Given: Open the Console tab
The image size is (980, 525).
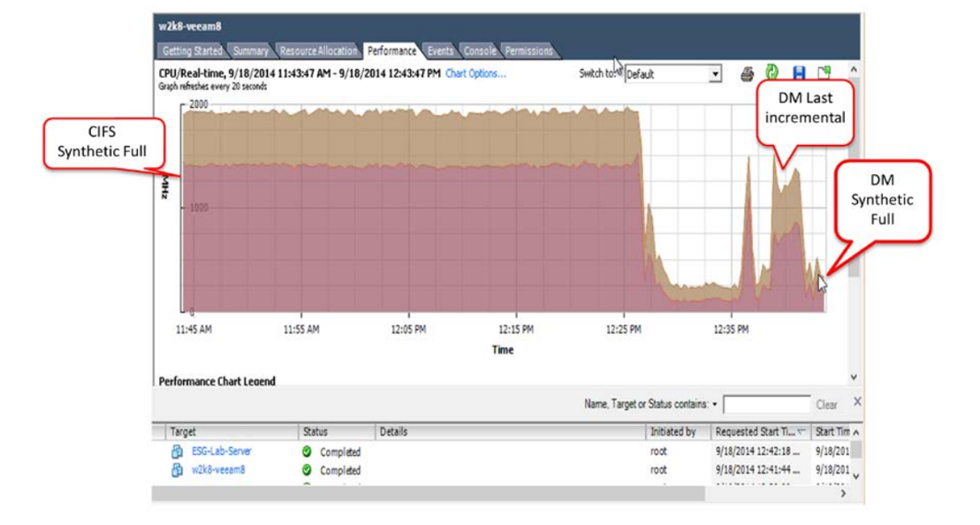Looking at the screenshot, I should click(x=479, y=50).
